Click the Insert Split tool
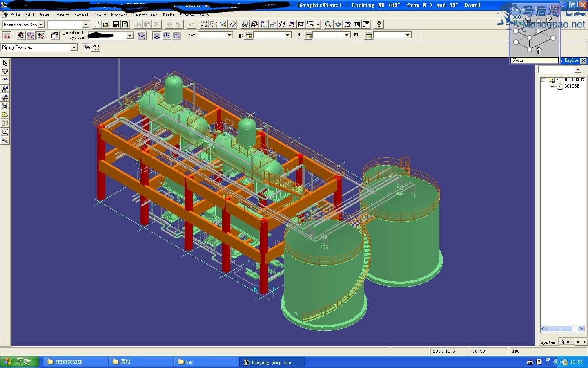Viewport: 588px width, 368px height. coord(5,80)
